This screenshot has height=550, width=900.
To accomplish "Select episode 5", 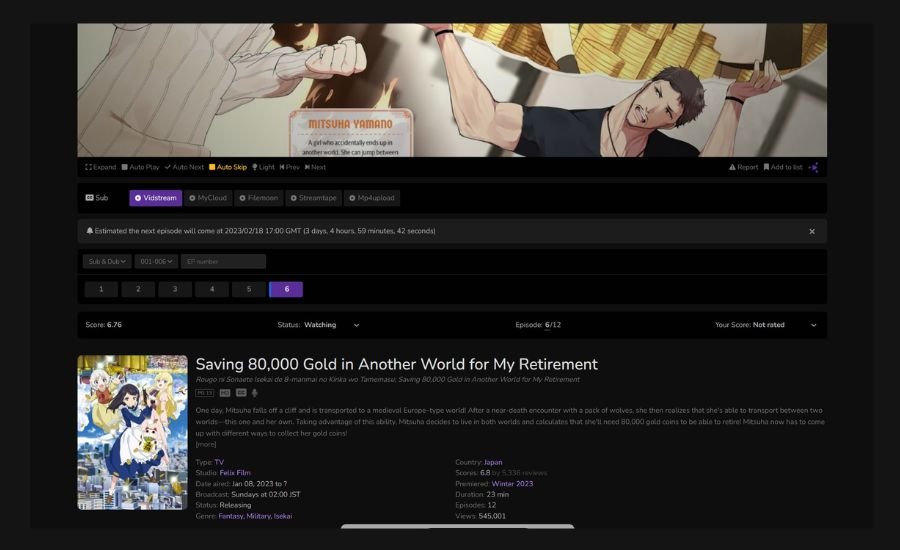I will pos(249,289).
